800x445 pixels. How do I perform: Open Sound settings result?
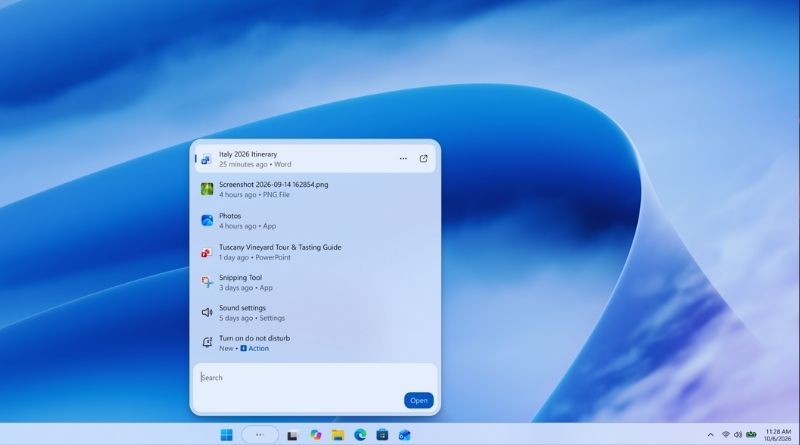pos(315,313)
